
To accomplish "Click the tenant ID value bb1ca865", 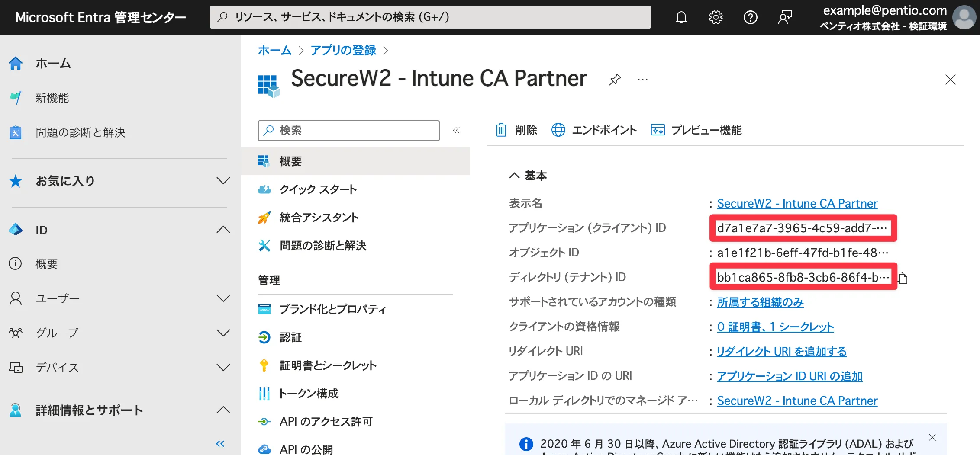I will coord(803,277).
